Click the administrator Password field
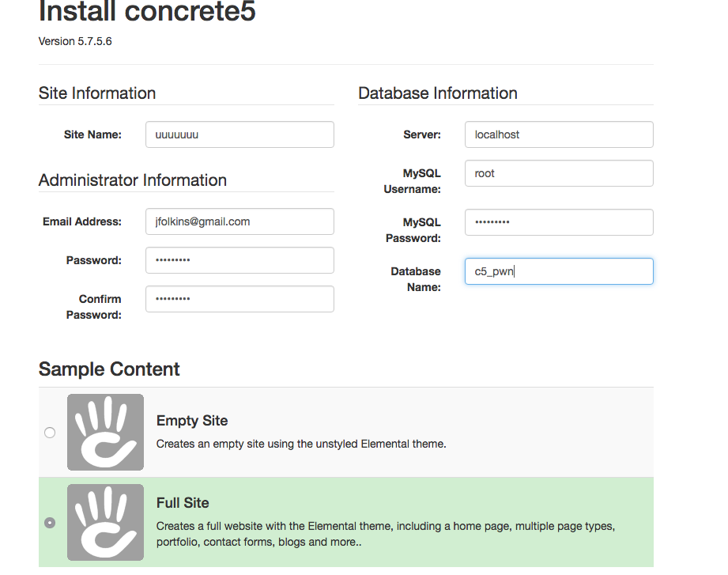Image resolution: width=728 pixels, height=575 pixels. point(240,260)
